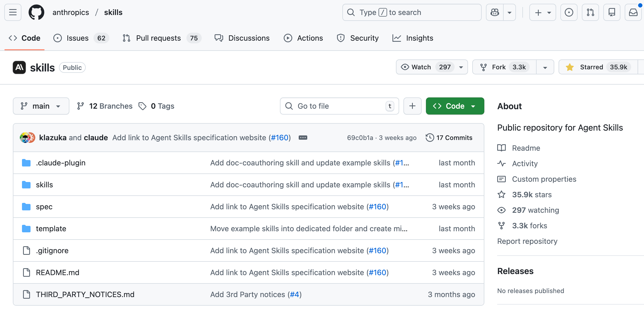Image resolution: width=644 pixels, height=311 pixels.
Task: View the 17 Commits history
Action: click(x=449, y=138)
